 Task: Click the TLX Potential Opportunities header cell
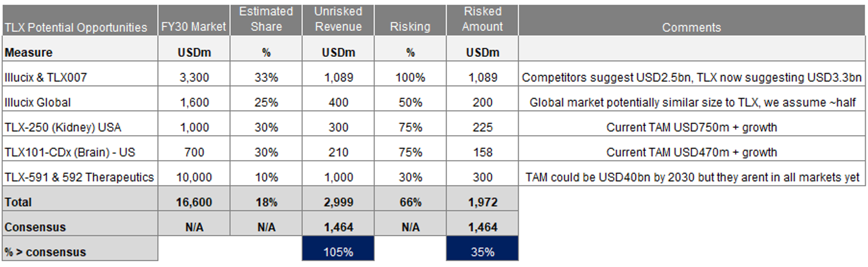click(76, 27)
